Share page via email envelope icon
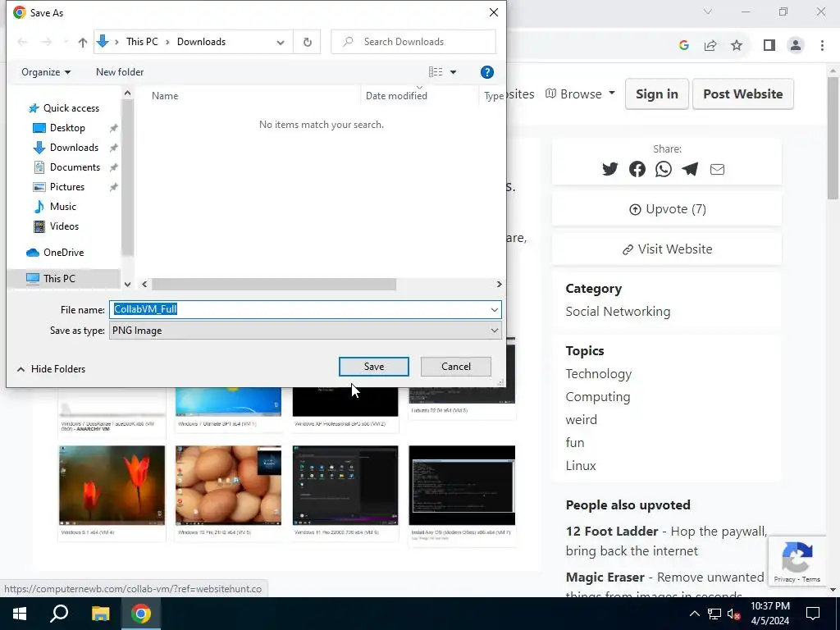This screenshot has height=630, width=840. click(x=717, y=169)
